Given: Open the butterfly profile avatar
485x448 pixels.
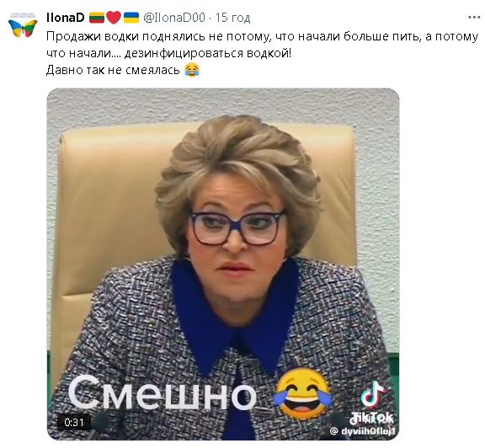Looking at the screenshot, I should pyautogui.click(x=23, y=25).
